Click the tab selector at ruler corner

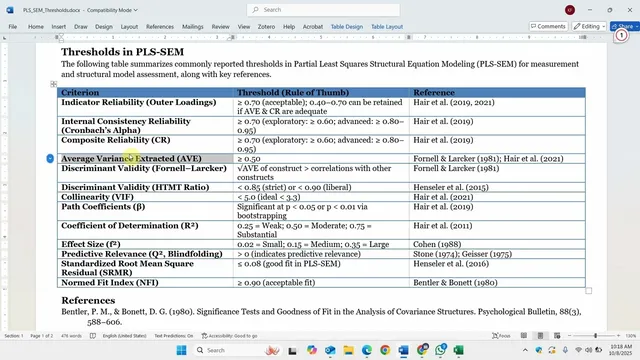[4, 38]
